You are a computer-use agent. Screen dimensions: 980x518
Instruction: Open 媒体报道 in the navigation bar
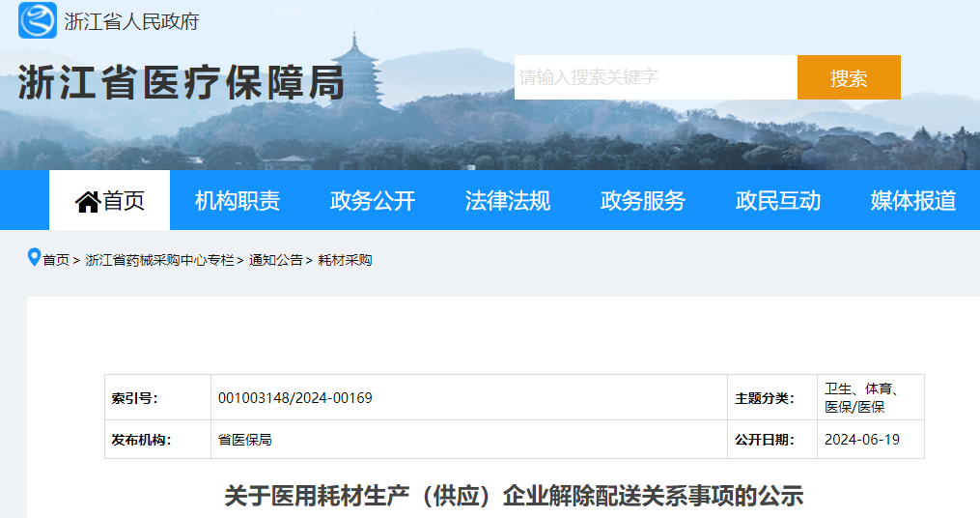tap(913, 201)
